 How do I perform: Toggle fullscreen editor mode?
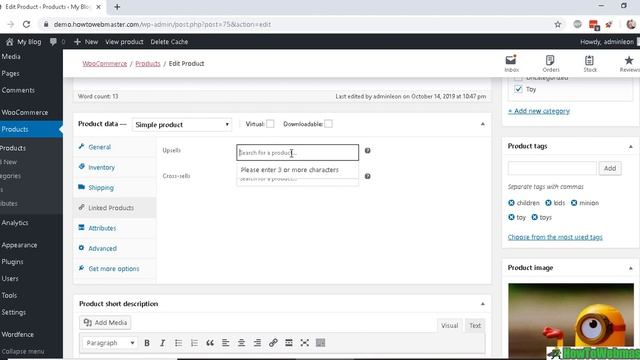pos(304,343)
